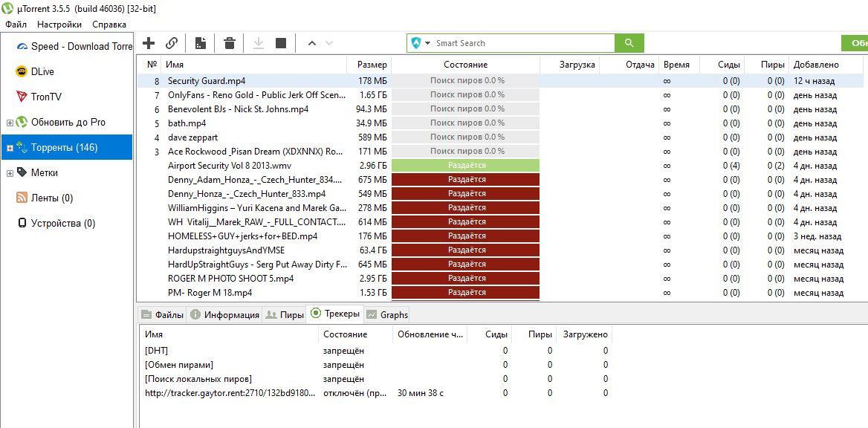Open the search provider dropdown arrow
The height and width of the screenshot is (428, 868).
click(x=428, y=43)
